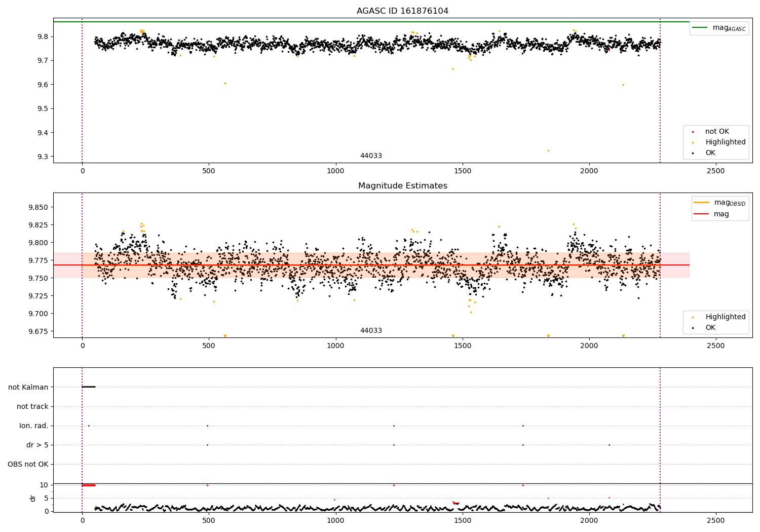760x532 pixels.
Task: Click the '2000' x tick of the bottom plot
Action: pyautogui.click(x=589, y=520)
